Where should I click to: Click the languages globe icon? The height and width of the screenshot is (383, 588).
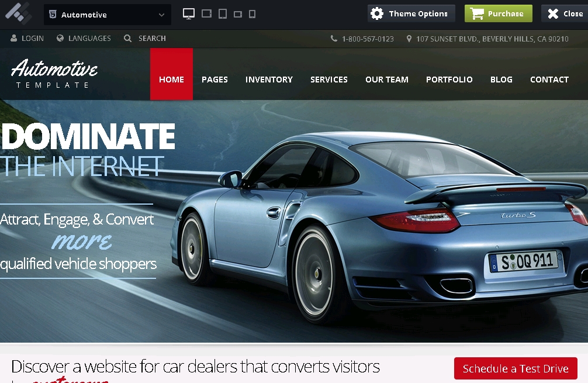coord(60,39)
